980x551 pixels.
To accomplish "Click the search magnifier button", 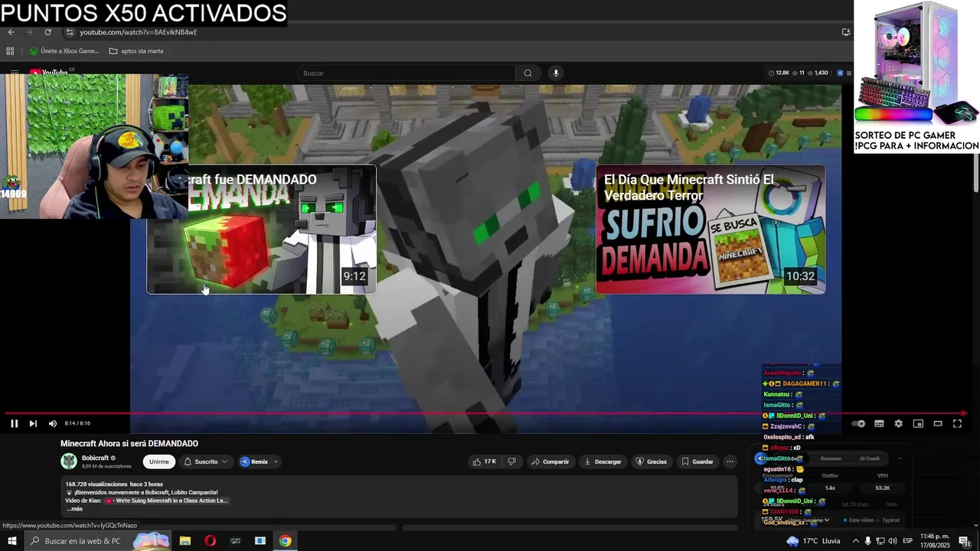I will pyautogui.click(x=528, y=73).
